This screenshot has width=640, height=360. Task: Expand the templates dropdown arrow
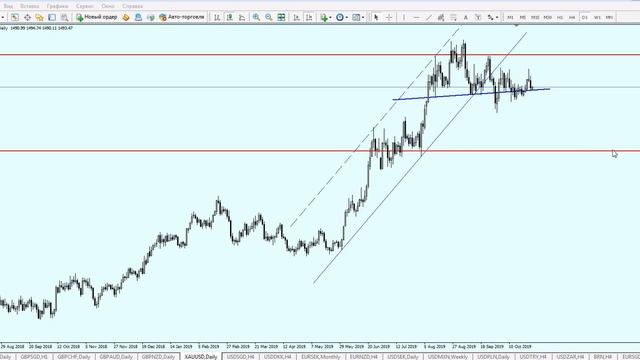point(362,18)
